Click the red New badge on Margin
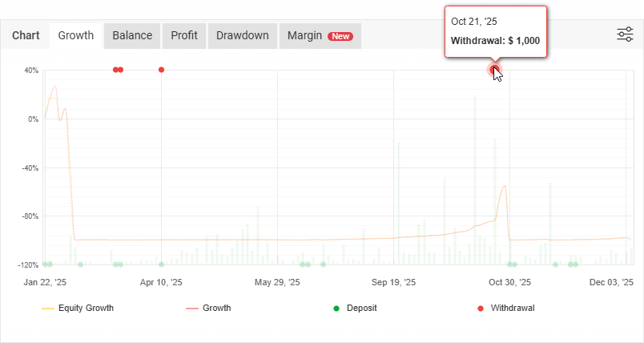Screen dimensions: 644x343 click(x=340, y=36)
